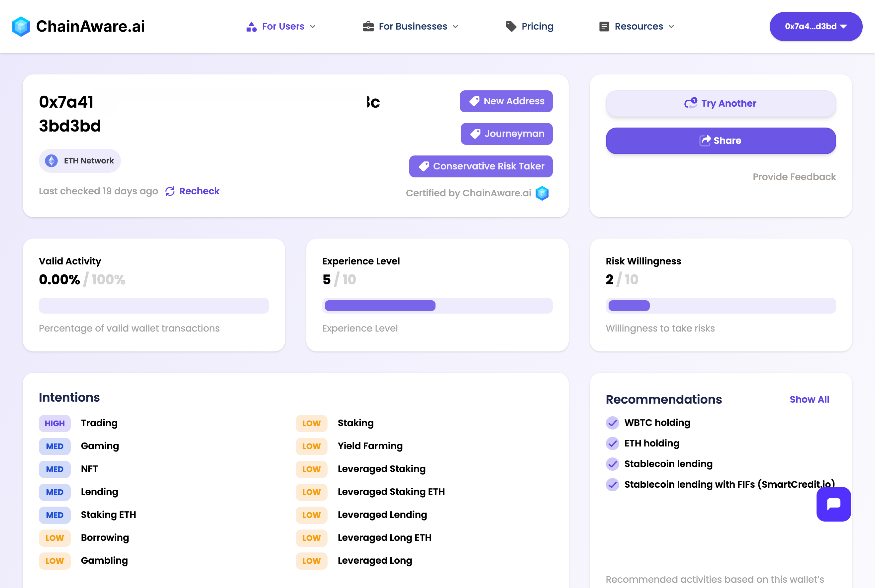Expand the For Users dropdown chevron
The image size is (875, 588).
coord(313,27)
